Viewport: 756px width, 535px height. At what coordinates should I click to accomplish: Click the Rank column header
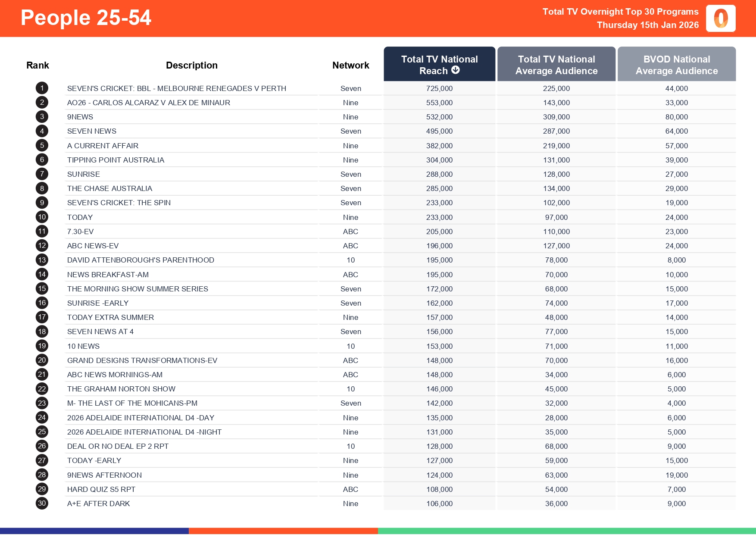(x=37, y=65)
